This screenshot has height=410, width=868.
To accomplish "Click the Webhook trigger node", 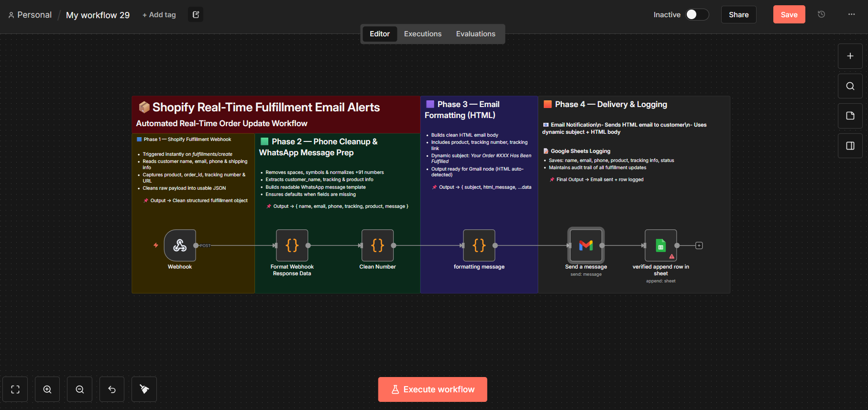I will coord(180,246).
